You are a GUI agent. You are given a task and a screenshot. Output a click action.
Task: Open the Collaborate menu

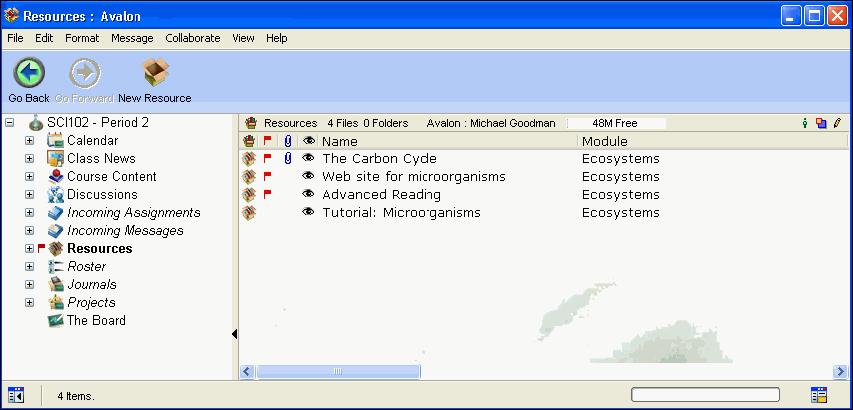click(192, 38)
